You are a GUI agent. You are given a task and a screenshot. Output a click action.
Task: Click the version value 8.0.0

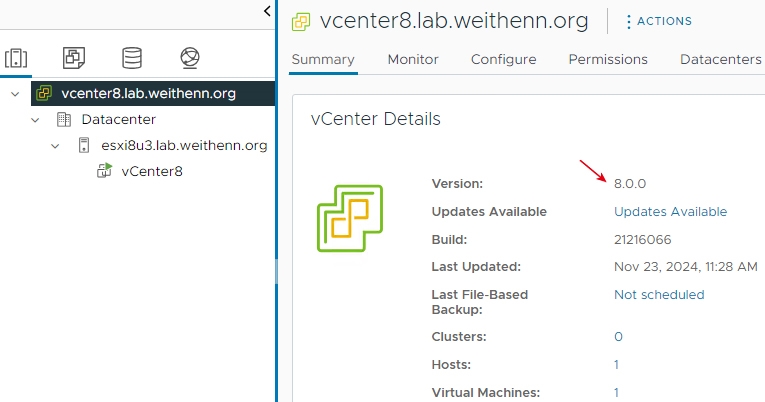630,184
